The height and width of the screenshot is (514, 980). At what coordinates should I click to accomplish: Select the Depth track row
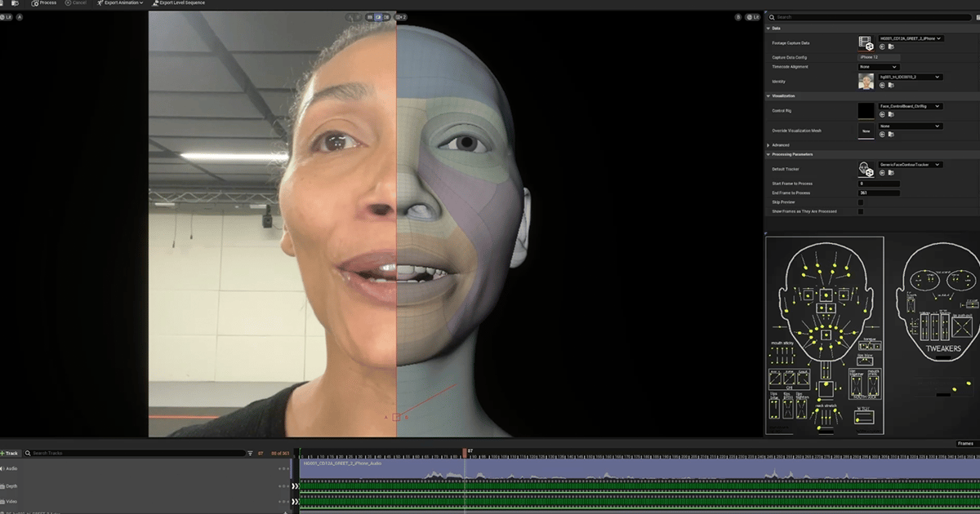(x=145, y=485)
